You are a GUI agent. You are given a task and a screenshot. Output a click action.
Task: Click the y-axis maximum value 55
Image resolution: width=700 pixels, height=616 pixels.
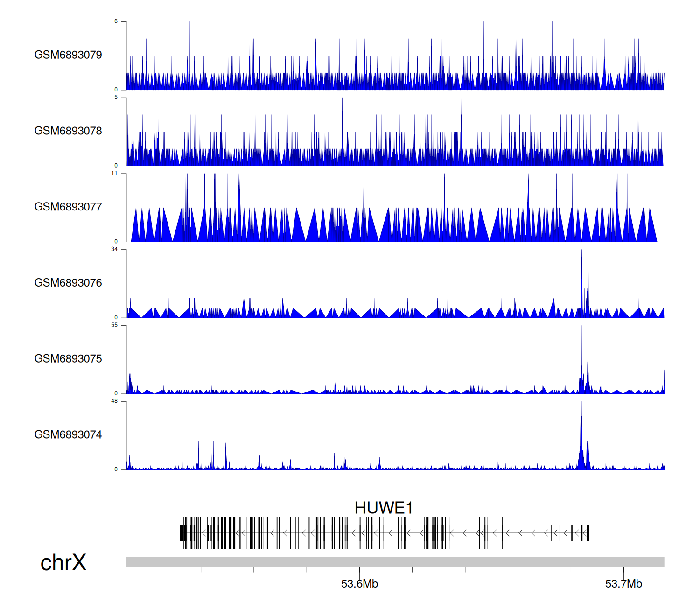(x=114, y=325)
